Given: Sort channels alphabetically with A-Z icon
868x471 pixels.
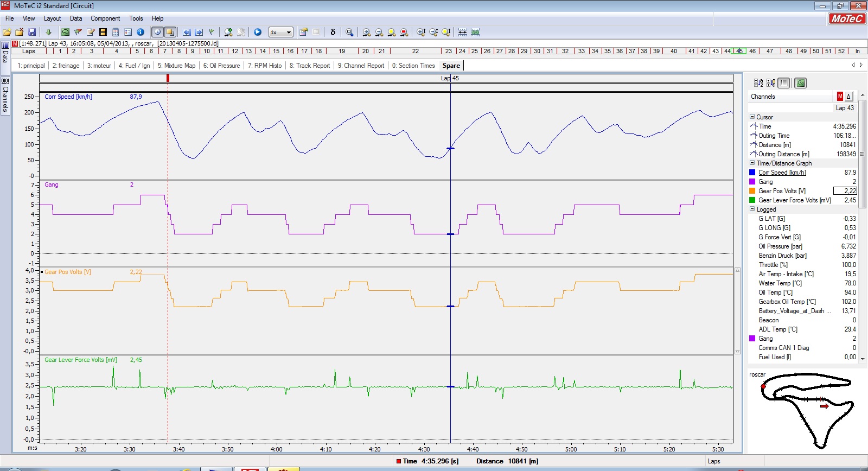Looking at the screenshot, I should click(x=758, y=83).
